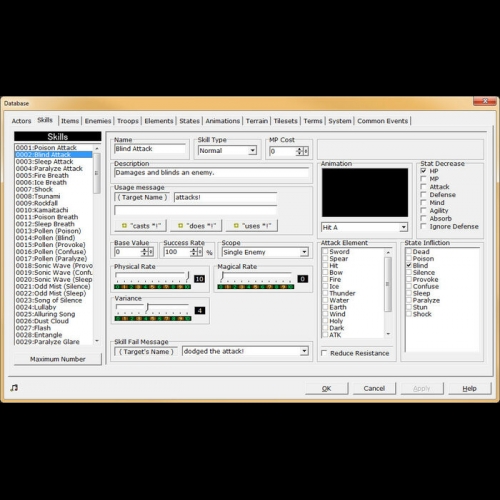
Task: Open the Skill Type dropdown
Action: [252, 150]
